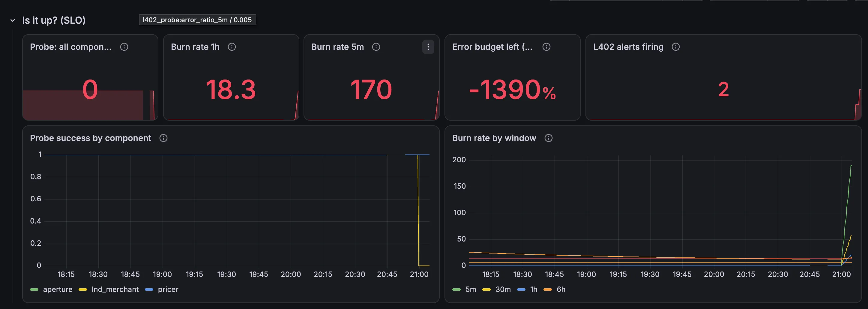The image size is (868, 309).
Task: View info for Error budget left panel
Action: click(x=546, y=47)
